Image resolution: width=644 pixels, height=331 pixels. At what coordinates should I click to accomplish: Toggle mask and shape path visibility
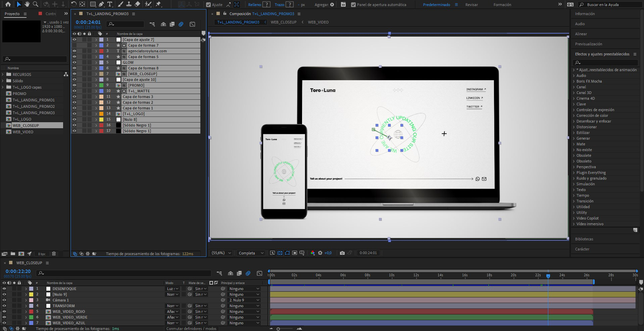pos(287,253)
